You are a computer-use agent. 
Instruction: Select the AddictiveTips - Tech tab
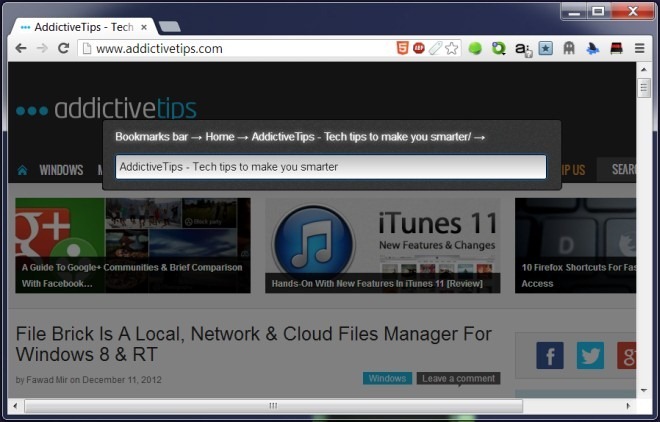click(x=83, y=27)
